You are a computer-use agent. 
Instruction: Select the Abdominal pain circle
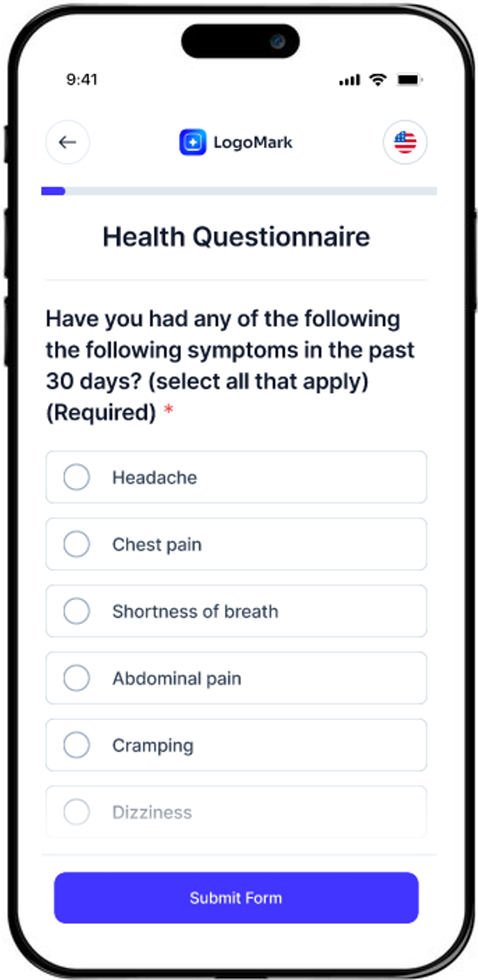pyautogui.click(x=77, y=678)
